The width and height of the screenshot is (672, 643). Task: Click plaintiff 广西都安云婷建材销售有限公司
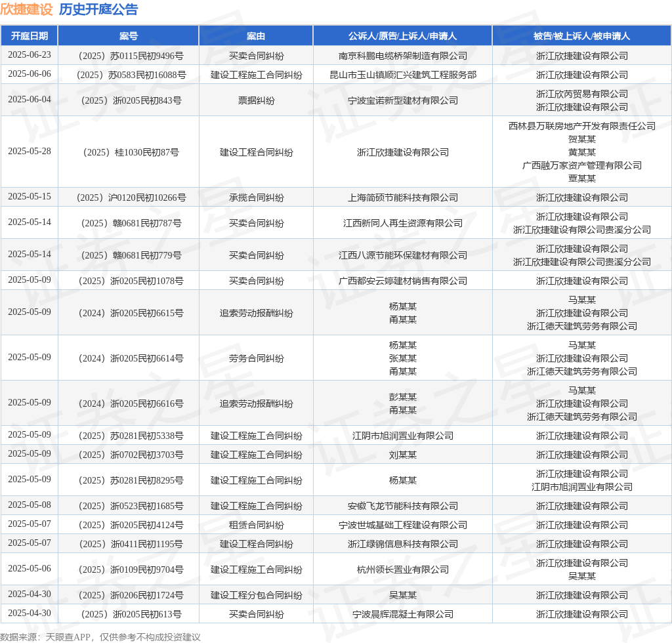tap(402, 281)
